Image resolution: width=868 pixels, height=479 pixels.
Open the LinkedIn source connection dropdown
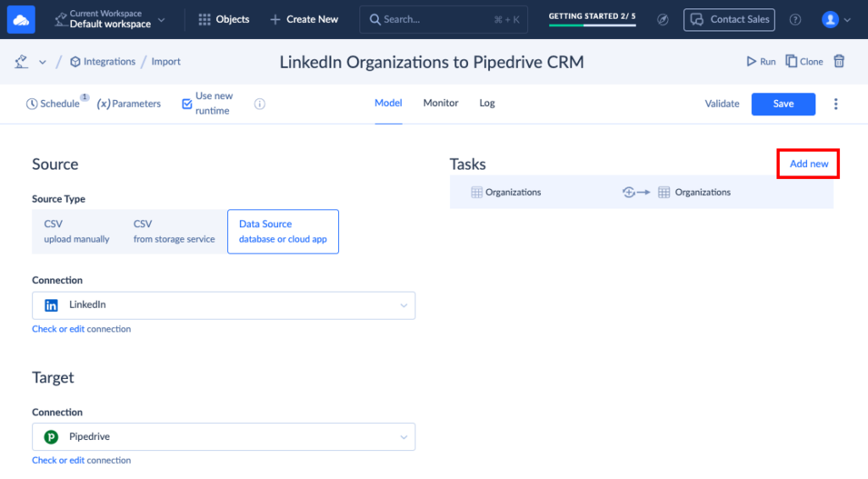pyautogui.click(x=224, y=306)
